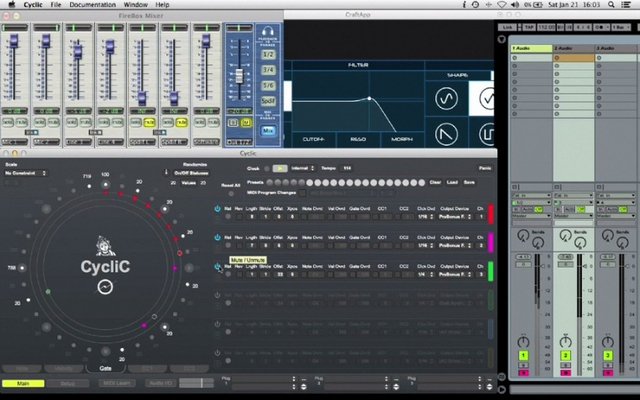640x400 pixels.
Task: Click track 2 pan knob in Ableton
Action: pyautogui.click(x=566, y=341)
